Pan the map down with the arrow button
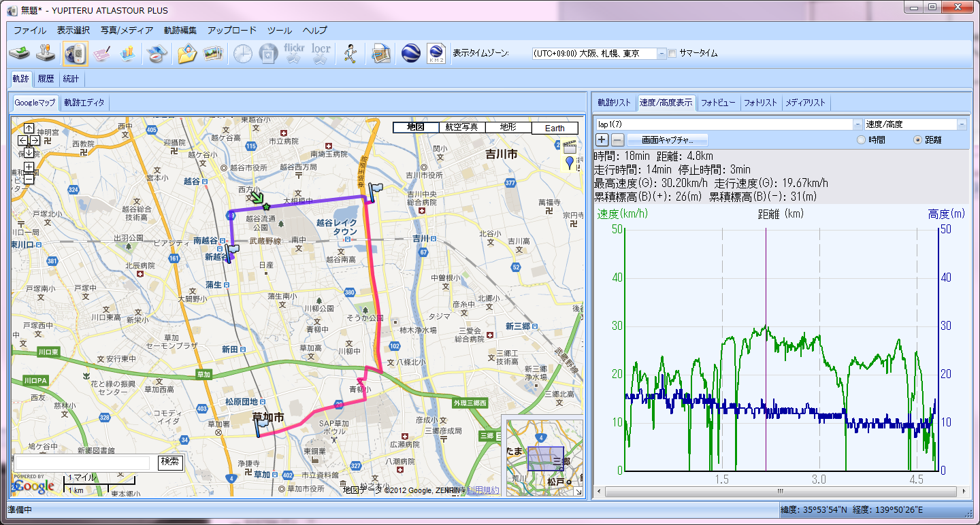 (29, 152)
